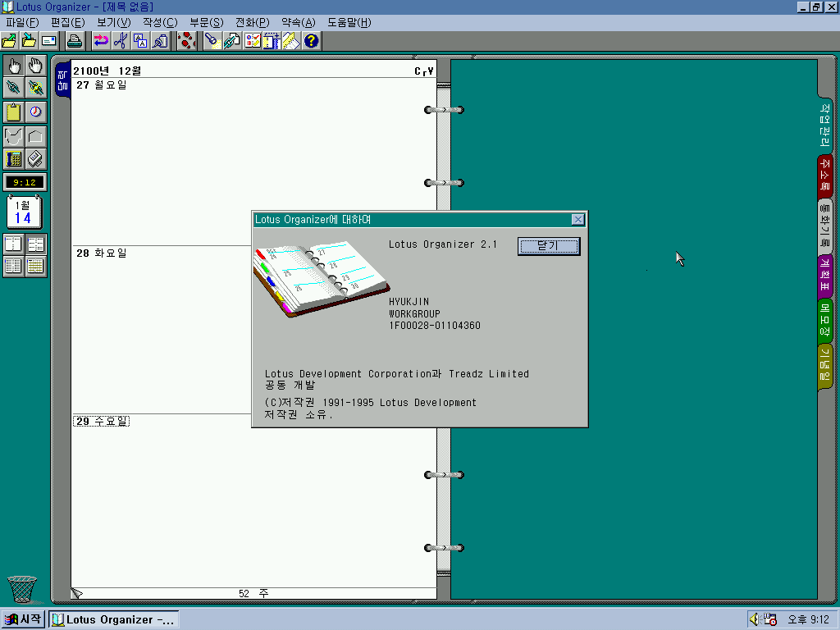Click the 52 주 week number label
840x630 pixels.
pyautogui.click(x=253, y=593)
